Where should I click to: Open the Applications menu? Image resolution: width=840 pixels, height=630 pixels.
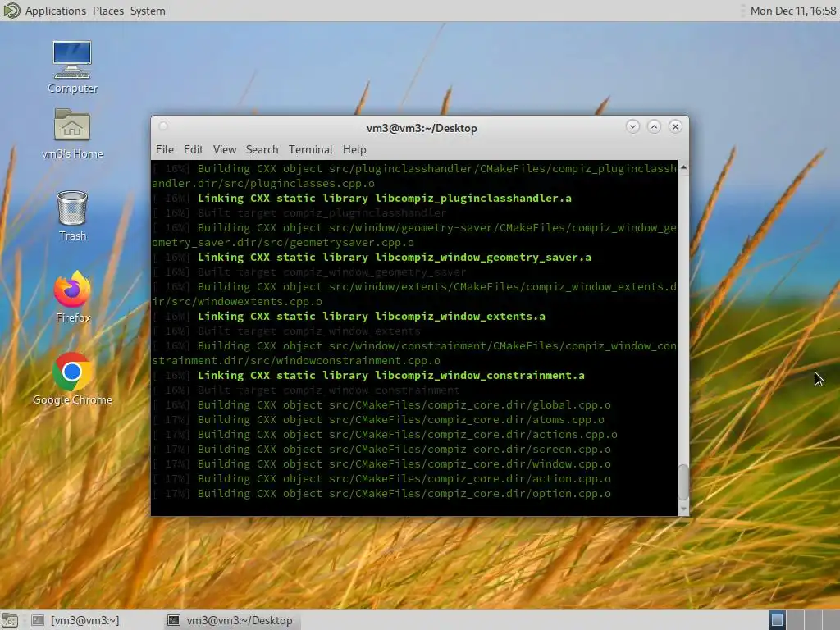click(55, 11)
